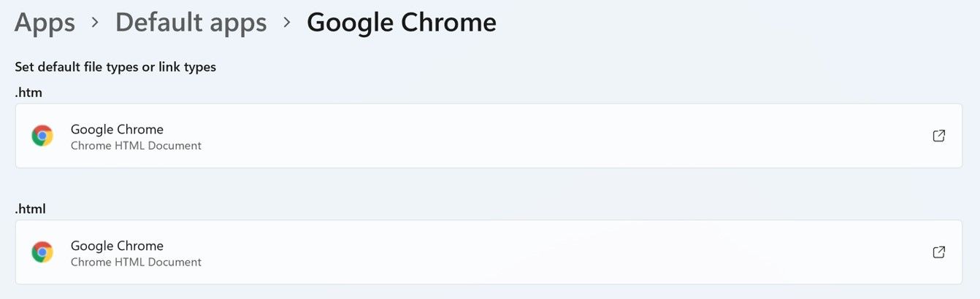Open external link icon for .html row
This screenshot has height=299, width=980.
click(x=939, y=252)
